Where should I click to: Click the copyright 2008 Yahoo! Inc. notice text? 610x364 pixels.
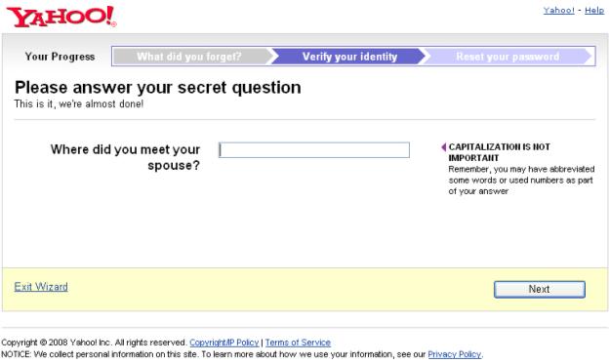click(x=94, y=343)
